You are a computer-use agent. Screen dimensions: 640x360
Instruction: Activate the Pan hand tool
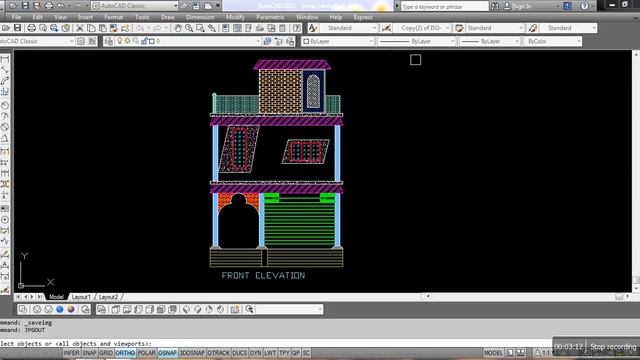click(x=178, y=28)
